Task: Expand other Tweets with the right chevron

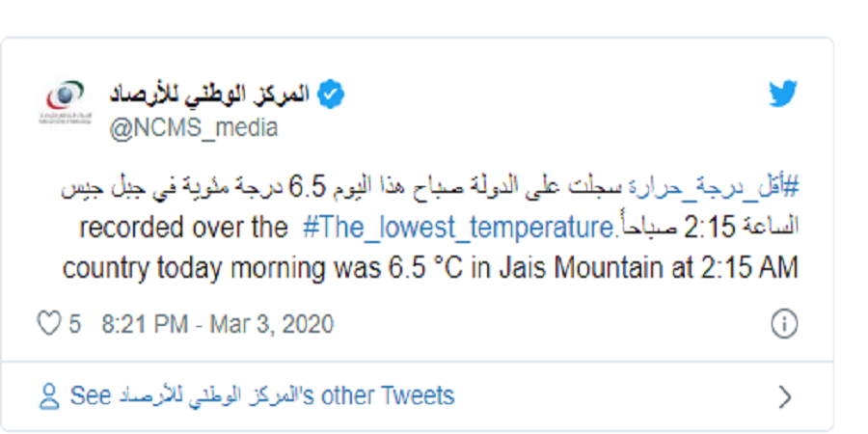Action: click(x=784, y=397)
